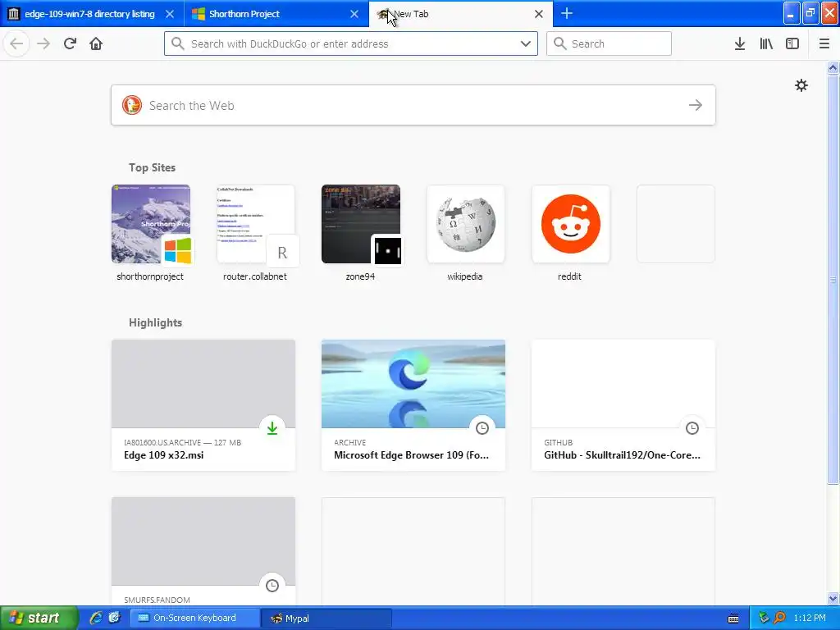Screen dimensions: 840x630
Task: Open the Windows start menu
Action: tap(38, 618)
